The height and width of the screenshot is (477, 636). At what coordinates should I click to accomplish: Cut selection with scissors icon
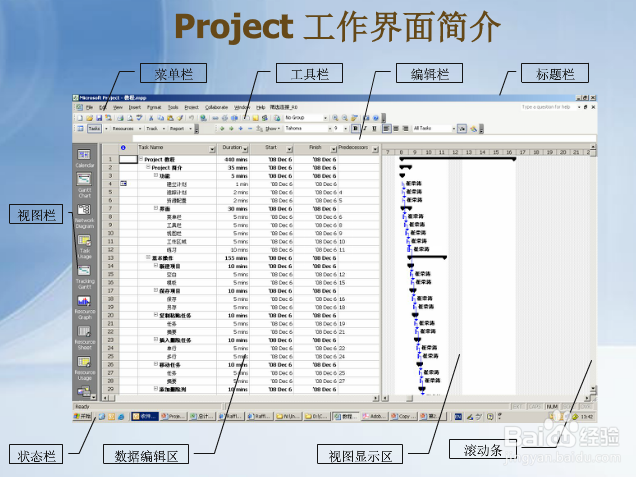click(x=151, y=118)
